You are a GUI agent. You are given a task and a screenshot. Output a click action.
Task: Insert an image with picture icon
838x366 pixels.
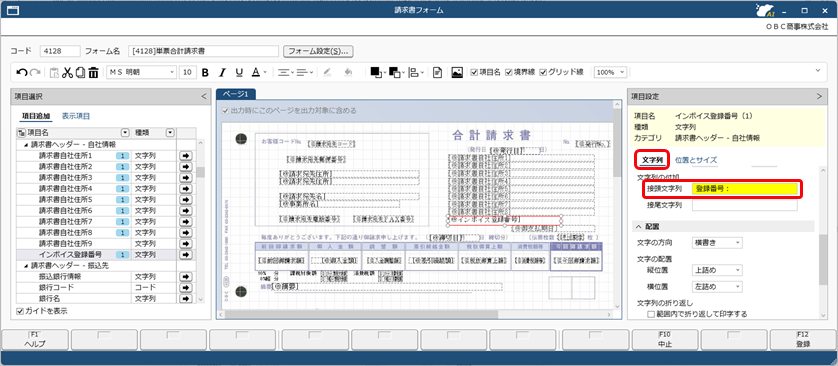coord(457,72)
